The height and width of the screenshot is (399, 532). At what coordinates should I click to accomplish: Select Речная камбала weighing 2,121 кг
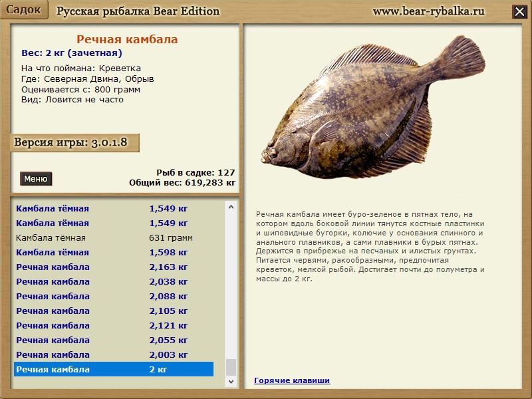pyautogui.click(x=113, y=325)
